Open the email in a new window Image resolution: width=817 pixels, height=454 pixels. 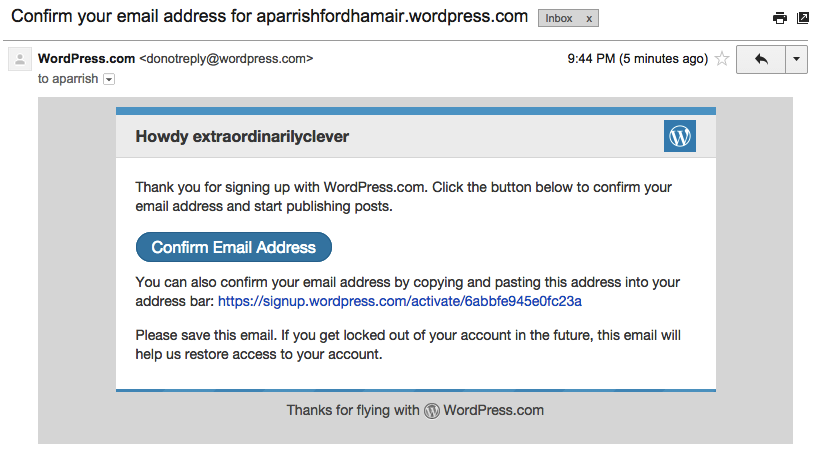[x=803, y=18]
